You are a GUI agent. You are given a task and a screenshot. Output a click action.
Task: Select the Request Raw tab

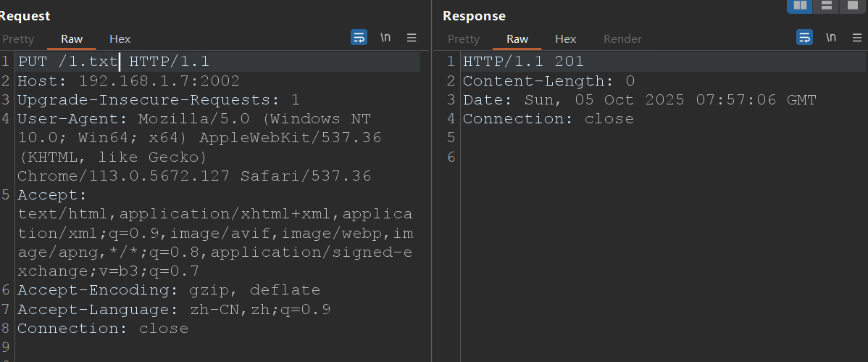tap(72, 39)
